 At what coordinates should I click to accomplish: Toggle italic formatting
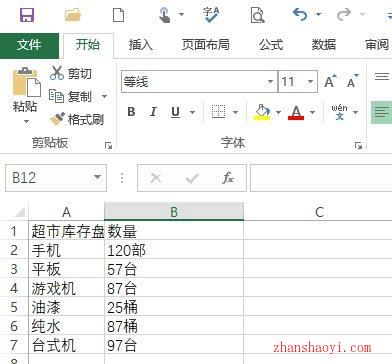coord(153,112)
